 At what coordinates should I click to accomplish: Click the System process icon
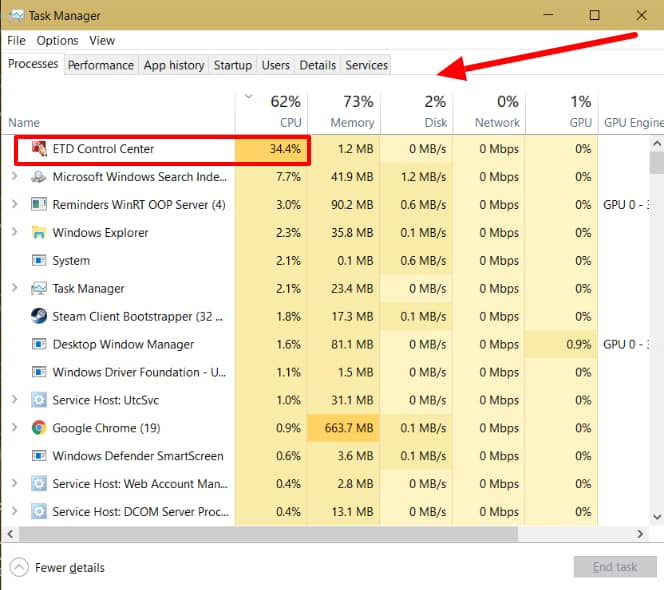[39, 260]
